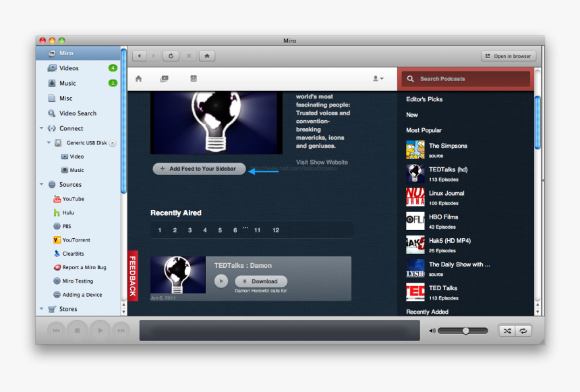Open the YouTorrent source
This screenshot has width=580, height=392.
74,240
